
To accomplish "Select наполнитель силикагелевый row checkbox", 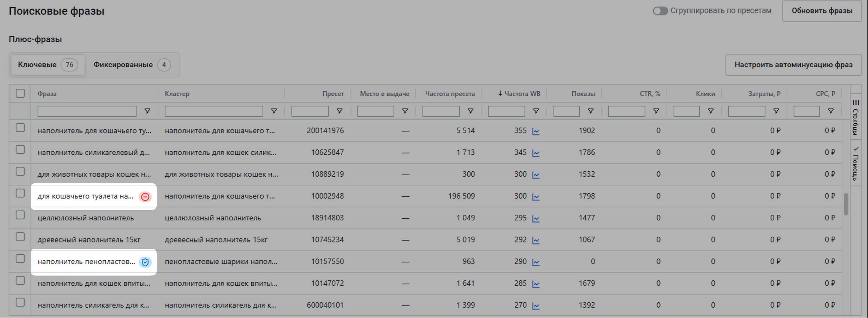I will click(x=20, y=149).
